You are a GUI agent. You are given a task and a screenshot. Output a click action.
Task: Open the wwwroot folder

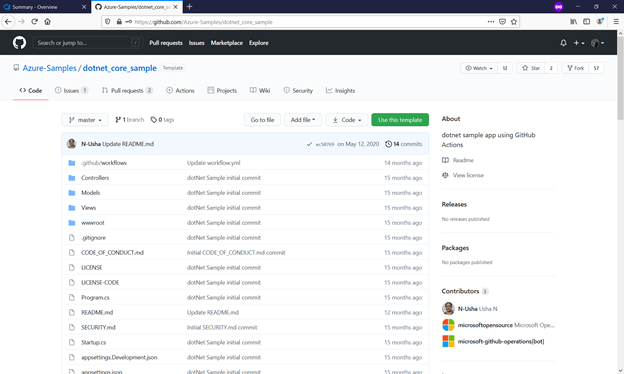tap(92, 223)
